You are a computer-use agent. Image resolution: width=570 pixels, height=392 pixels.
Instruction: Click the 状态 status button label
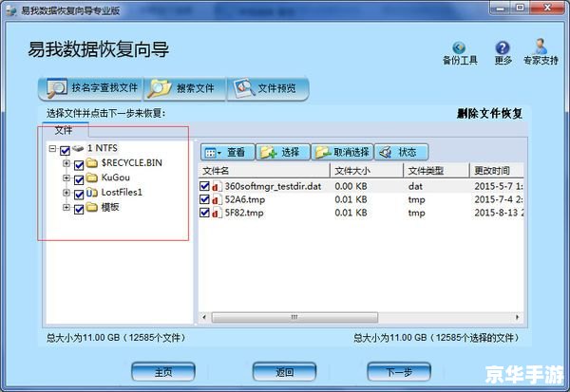408,152
